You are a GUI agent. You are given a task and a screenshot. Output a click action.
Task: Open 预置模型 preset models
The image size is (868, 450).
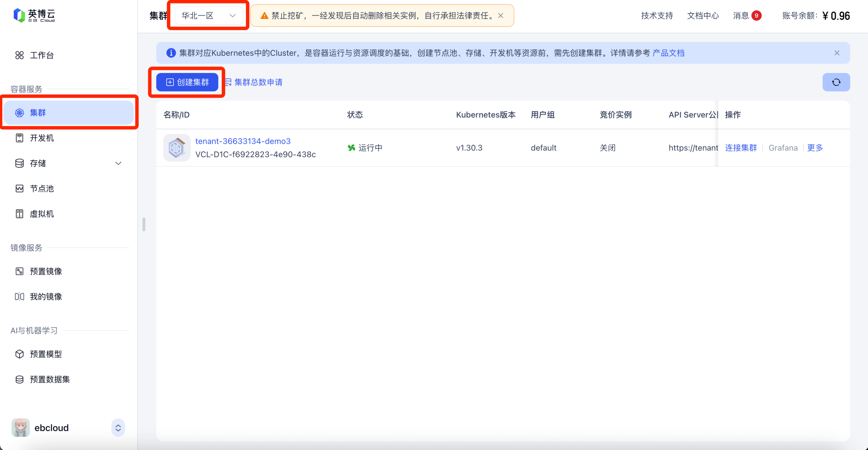tap(45, 354)
